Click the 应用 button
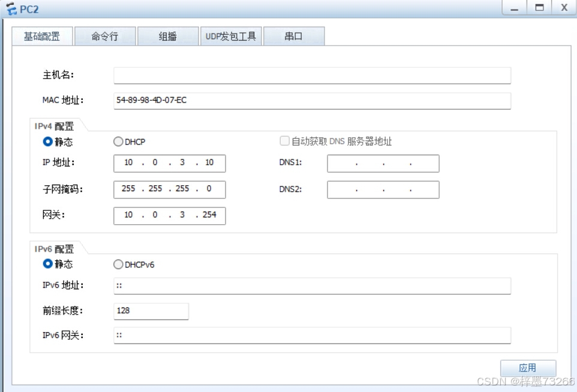577x392 pixels. click(x=528, y=368)
